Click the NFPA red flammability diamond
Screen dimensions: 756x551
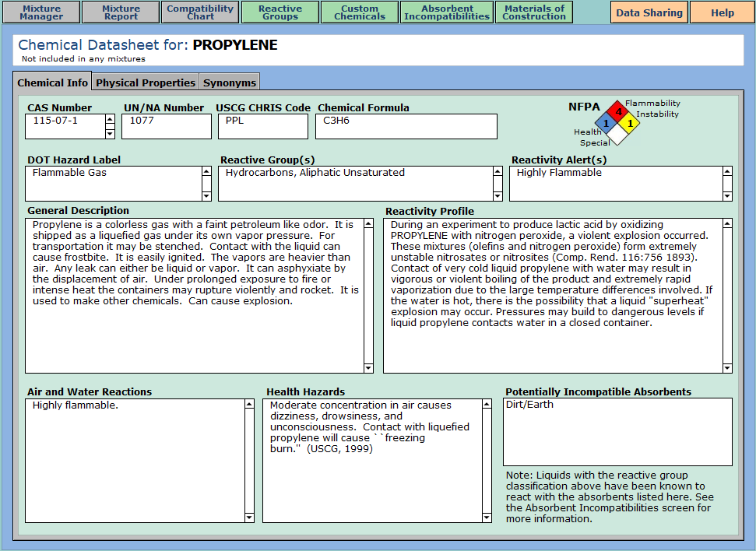click(x=617, y=112)
